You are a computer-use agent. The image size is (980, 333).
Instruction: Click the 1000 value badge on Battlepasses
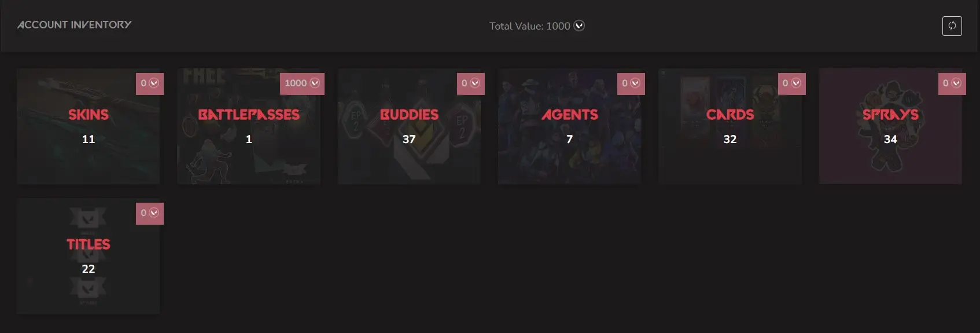pyautogui.click(x=302, y=83)
